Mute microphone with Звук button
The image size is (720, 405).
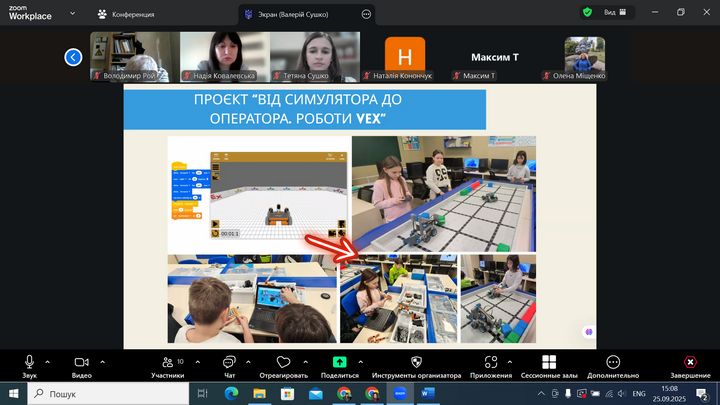[x=30, y=363]
